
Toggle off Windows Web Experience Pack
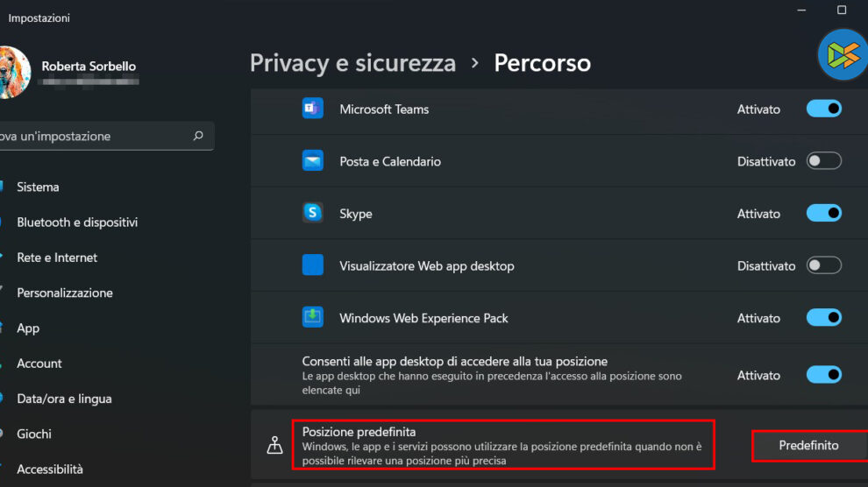tap(823, 318)
